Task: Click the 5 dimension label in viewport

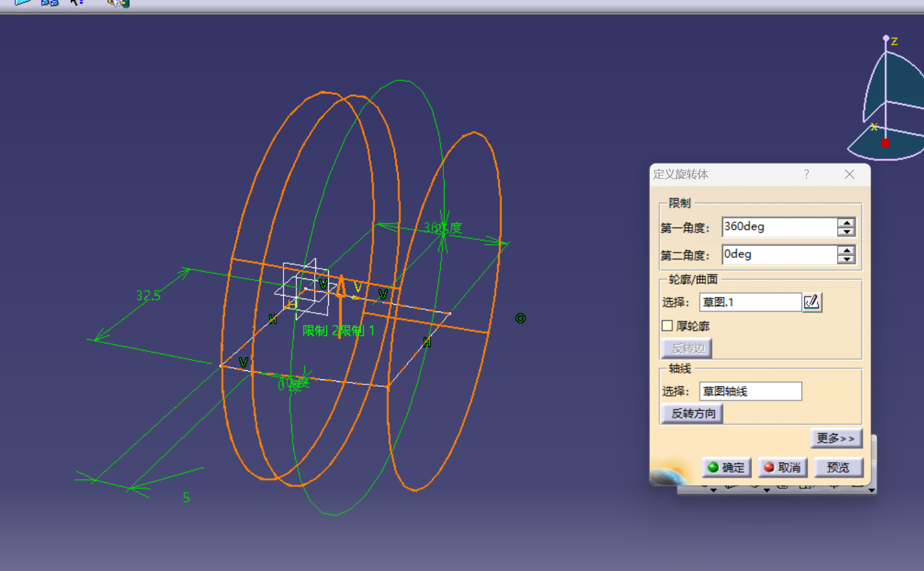Action: (186, 498)
